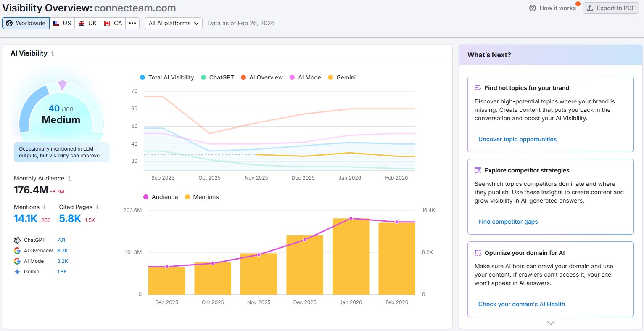644x331 pixels.
Task: Click the Optimize your domain card icon
Action: click(478, 253)
